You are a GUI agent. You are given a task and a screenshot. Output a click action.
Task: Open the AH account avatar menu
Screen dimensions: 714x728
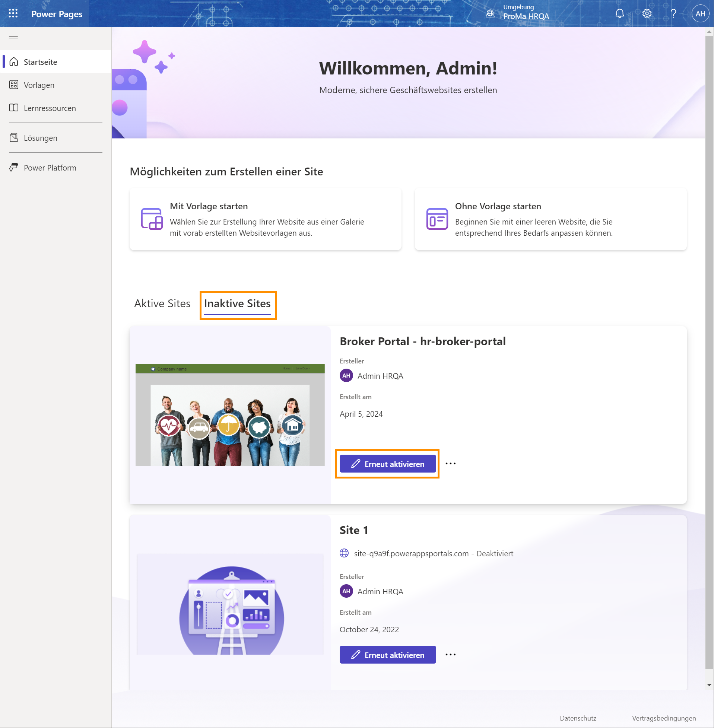pos(701,14)
